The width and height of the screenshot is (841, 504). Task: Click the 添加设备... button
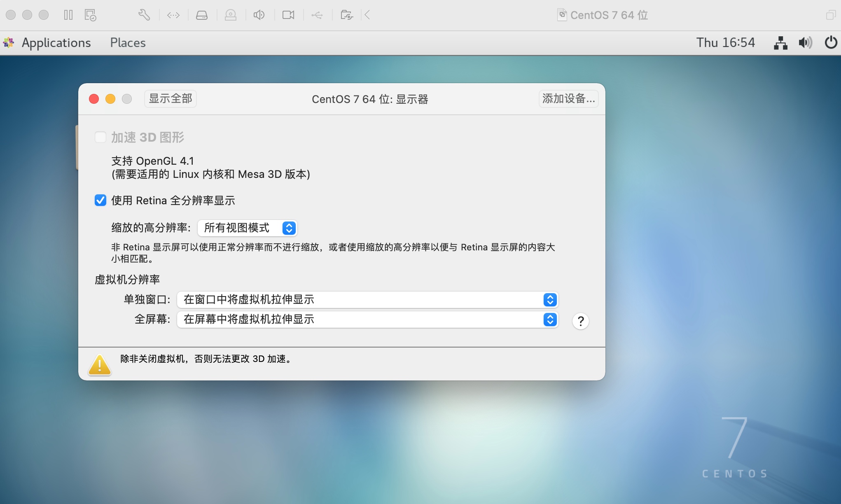(568, 99)
